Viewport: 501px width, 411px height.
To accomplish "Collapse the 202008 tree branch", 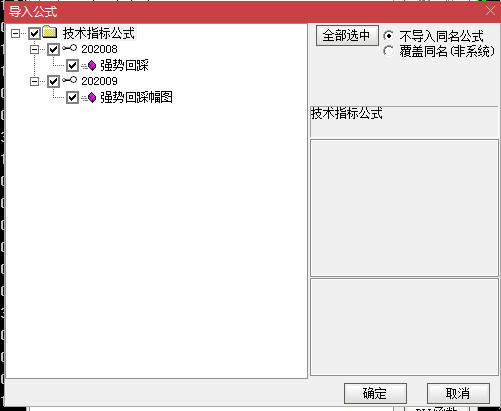I will click(x=34, y=49).
